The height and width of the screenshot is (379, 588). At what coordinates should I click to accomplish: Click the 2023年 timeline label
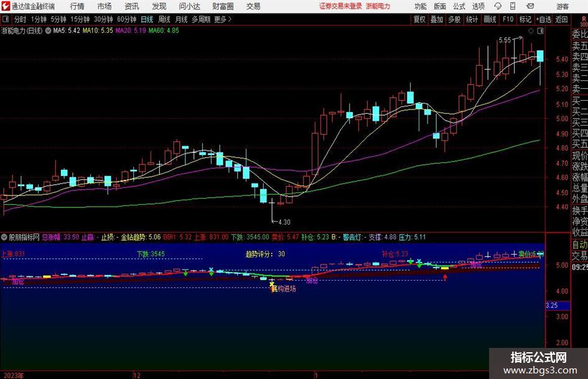tap(14, 375)
